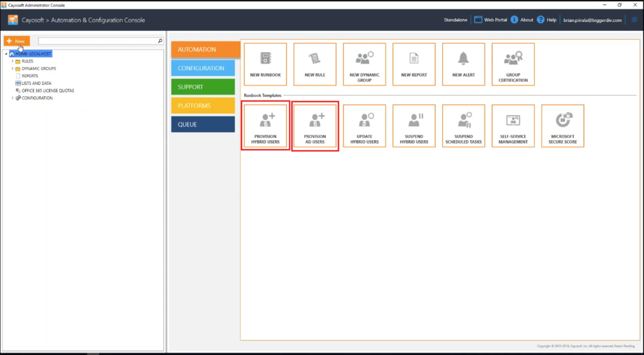Open the New Alert tile
This screenshot has height=355, width=644.
point(464,65)
